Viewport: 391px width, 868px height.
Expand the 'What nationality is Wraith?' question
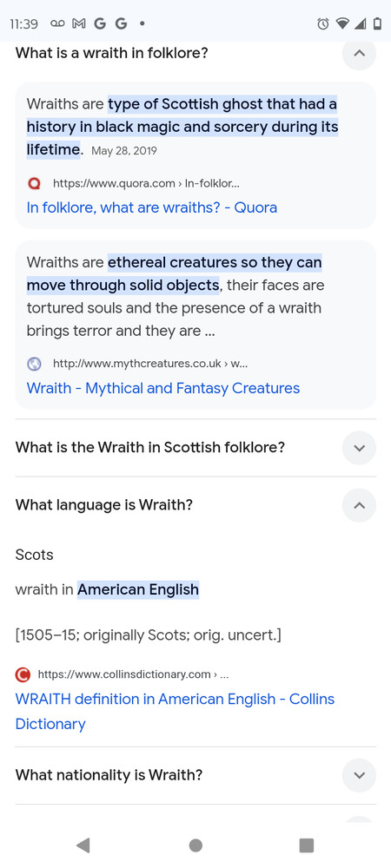359,775
